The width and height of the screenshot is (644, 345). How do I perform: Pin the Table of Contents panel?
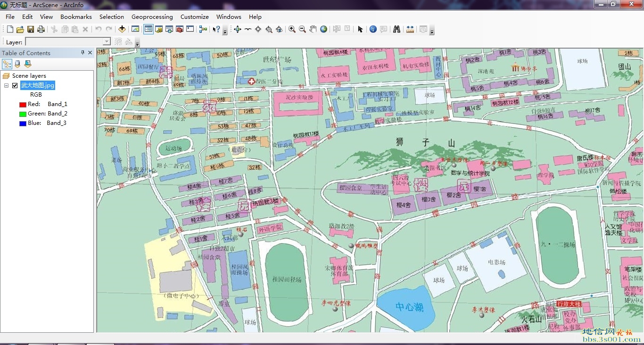[83, 53]
